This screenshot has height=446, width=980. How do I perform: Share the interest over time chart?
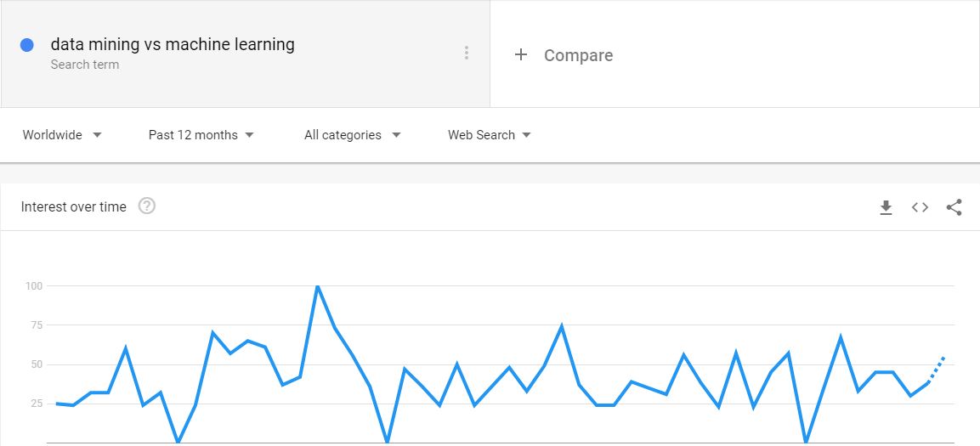pyautogui.click(x=954, y=207)
